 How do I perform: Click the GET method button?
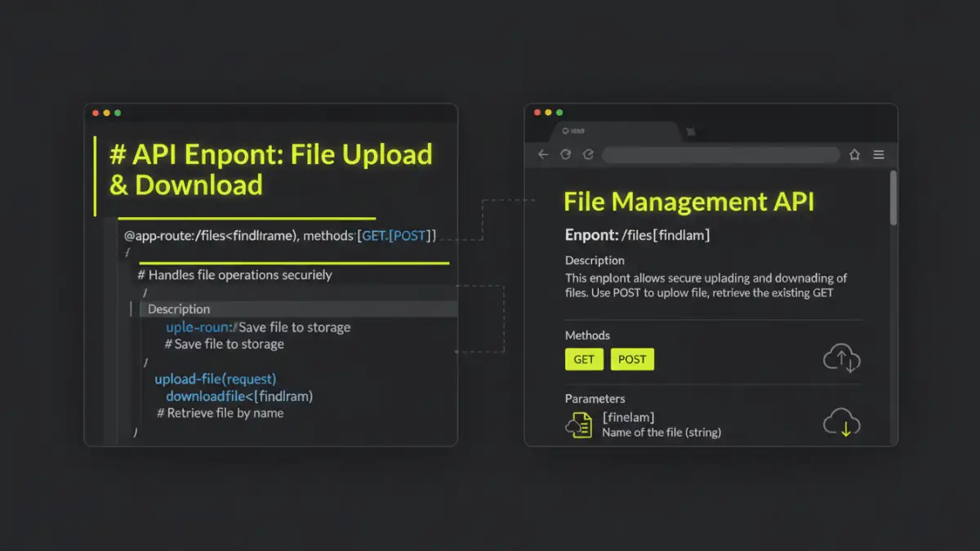point(584,359)
